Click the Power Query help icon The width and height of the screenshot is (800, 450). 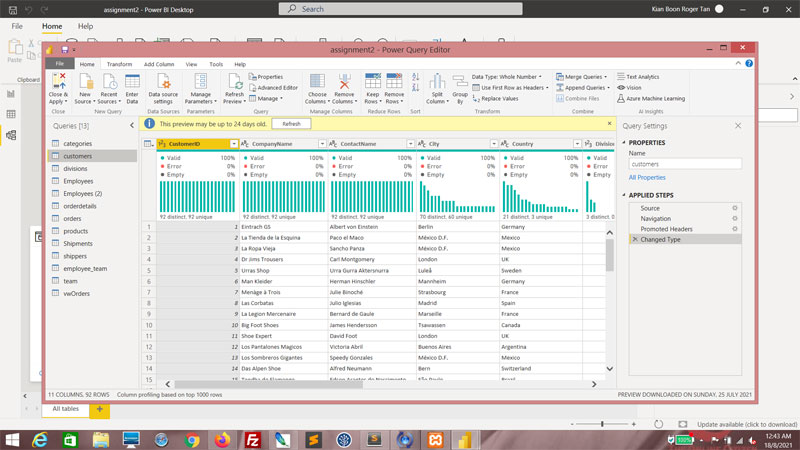749,63
